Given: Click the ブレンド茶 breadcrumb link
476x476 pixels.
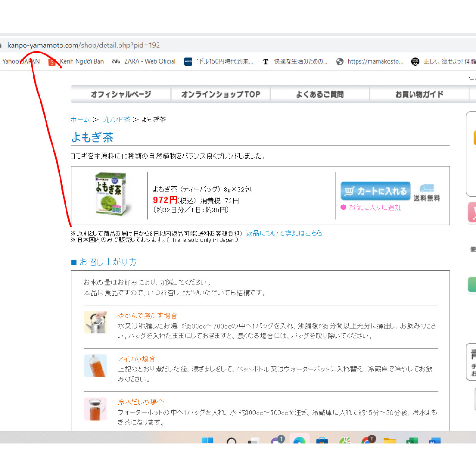Looking at the screenshot, I should (116, 119).
